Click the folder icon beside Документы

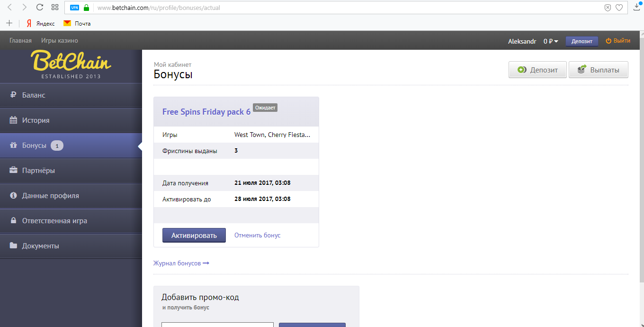pyautogui.click(x=13, y=246)
